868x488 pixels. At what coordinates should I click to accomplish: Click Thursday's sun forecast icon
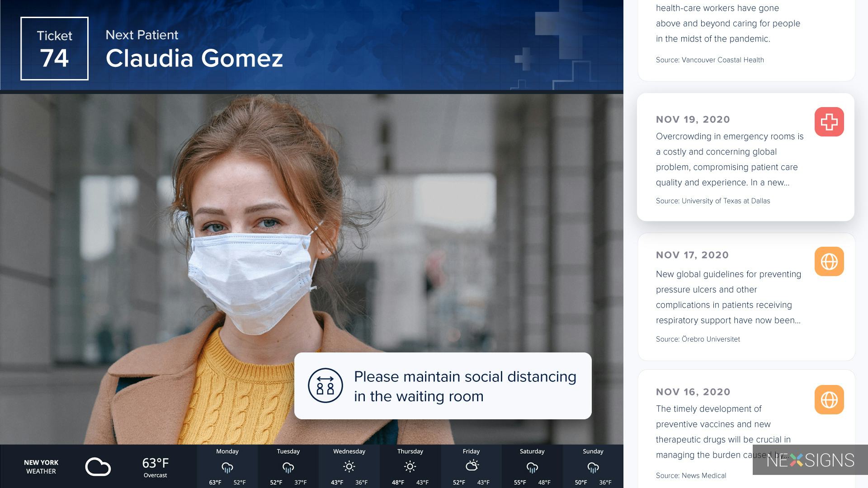click(x=410, y=466)
